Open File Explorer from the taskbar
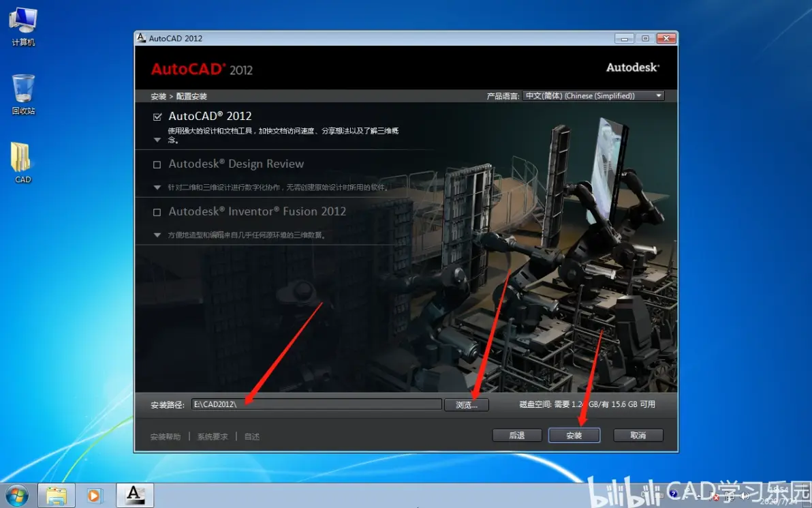 (x=57, y=496)
